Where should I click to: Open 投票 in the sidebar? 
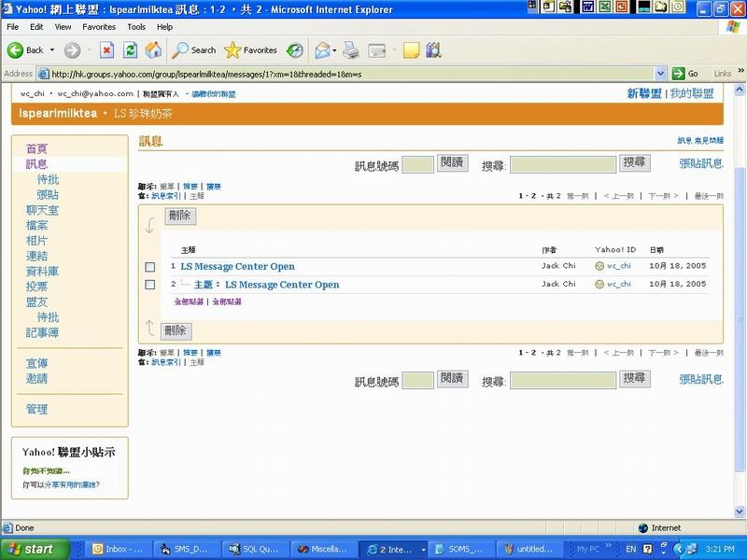point(36,287)
